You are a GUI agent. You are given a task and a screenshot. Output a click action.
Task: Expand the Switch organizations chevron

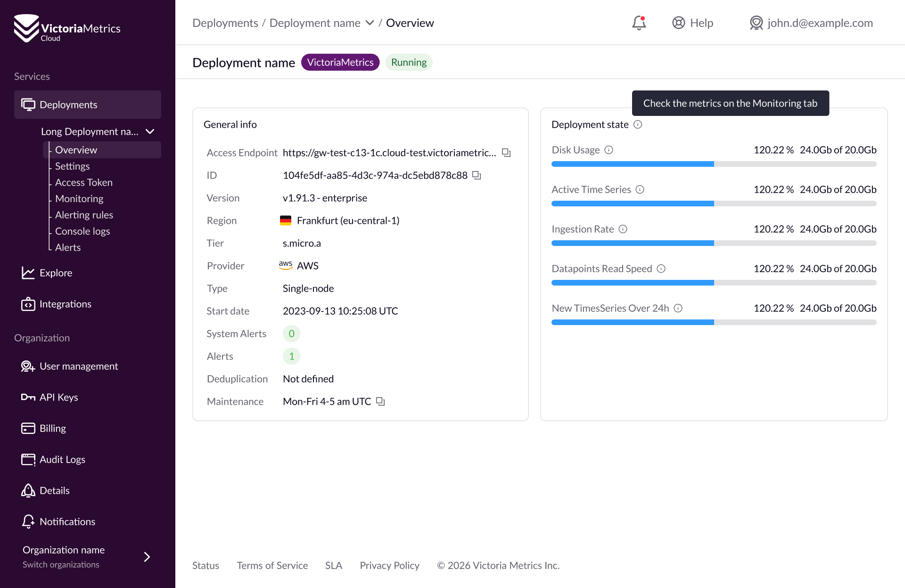(x=147, y=557)
